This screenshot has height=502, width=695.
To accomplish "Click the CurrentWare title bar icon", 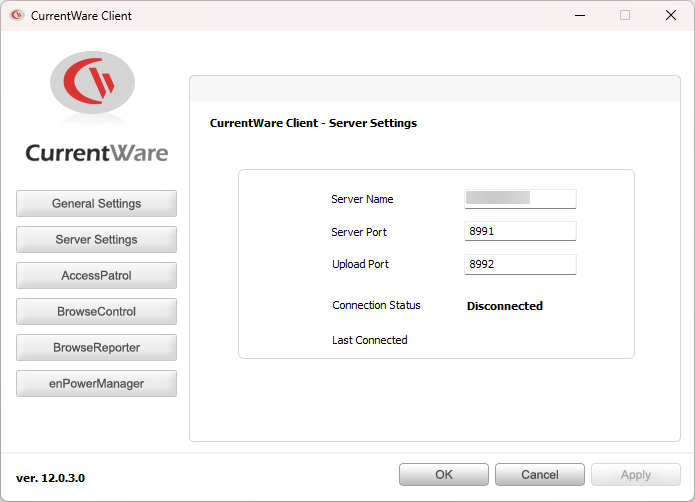I will click(x=17, y=16).
